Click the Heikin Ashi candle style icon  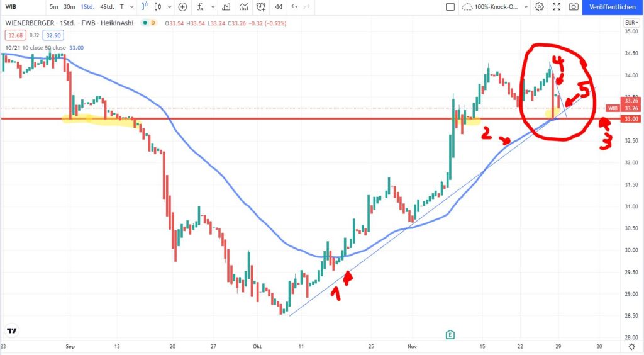158,6
